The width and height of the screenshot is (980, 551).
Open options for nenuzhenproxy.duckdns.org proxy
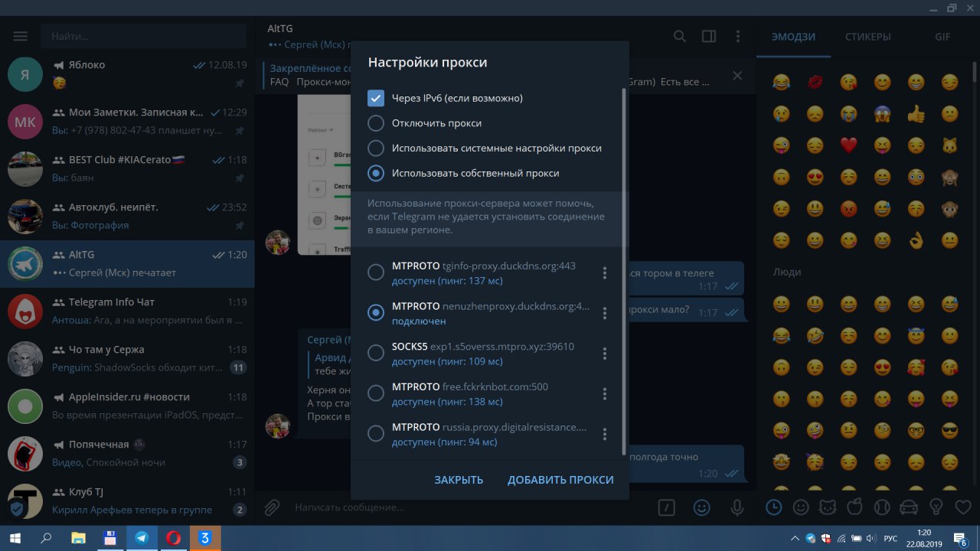[605, 313]
